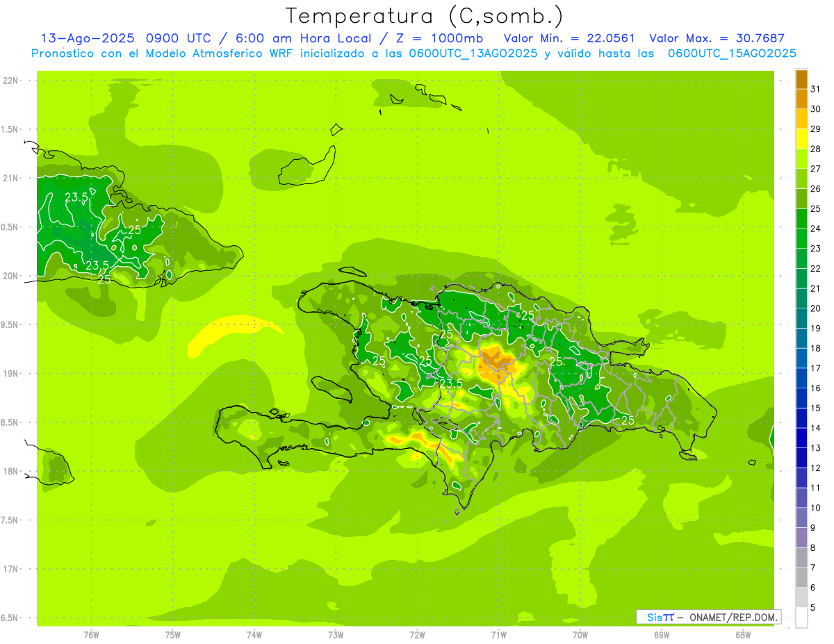Pick the legend swatch between 29 and 30
The height and width of the screenshot is (644, 834).
coord(801,119)
